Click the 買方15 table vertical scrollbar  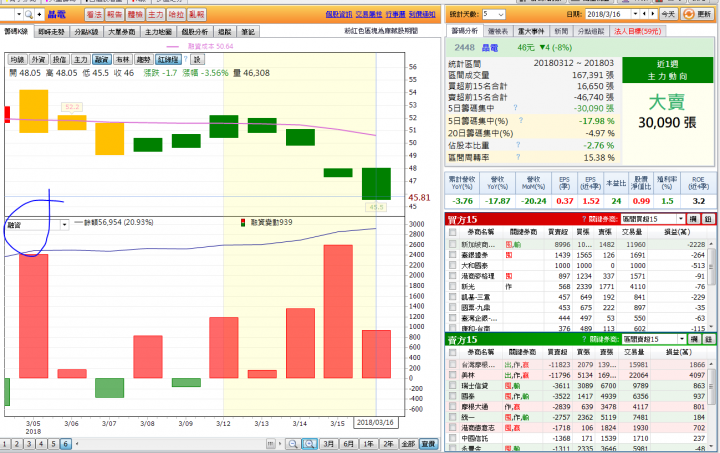[712, 284]
